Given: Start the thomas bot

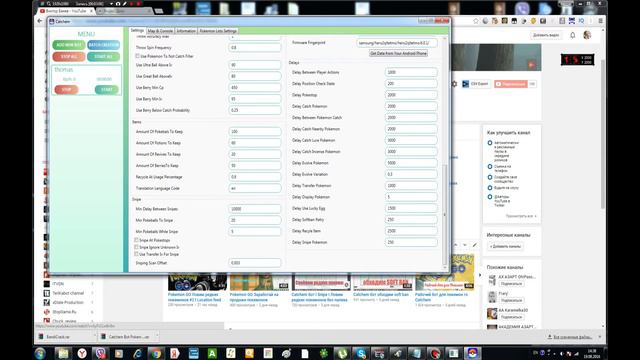Looking at the screenshot, I should pos(107,90).
